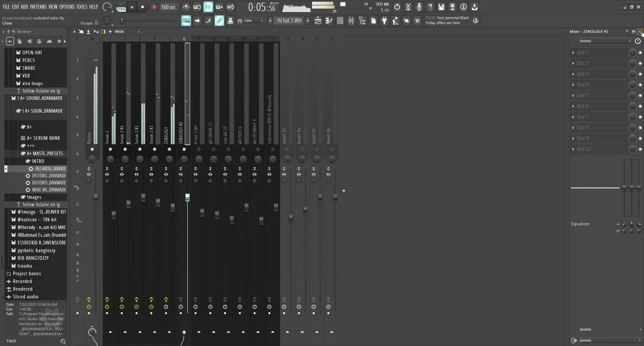
Task: Open the Channel rack view icon
Action: (x=340, y=21)
